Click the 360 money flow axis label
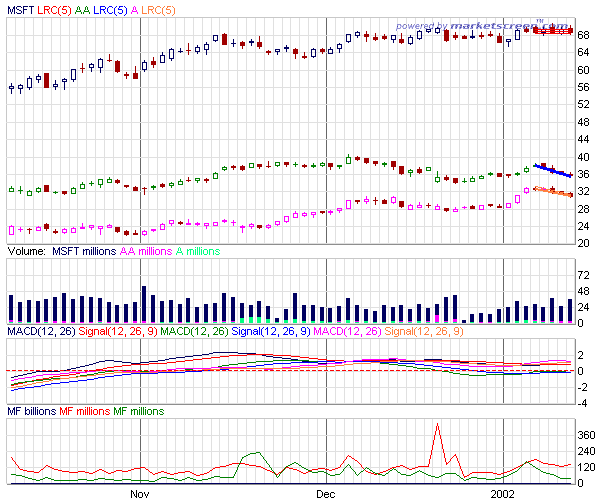Screen dimensions: 600x500 pyautogui.click(x=586, y=435)
